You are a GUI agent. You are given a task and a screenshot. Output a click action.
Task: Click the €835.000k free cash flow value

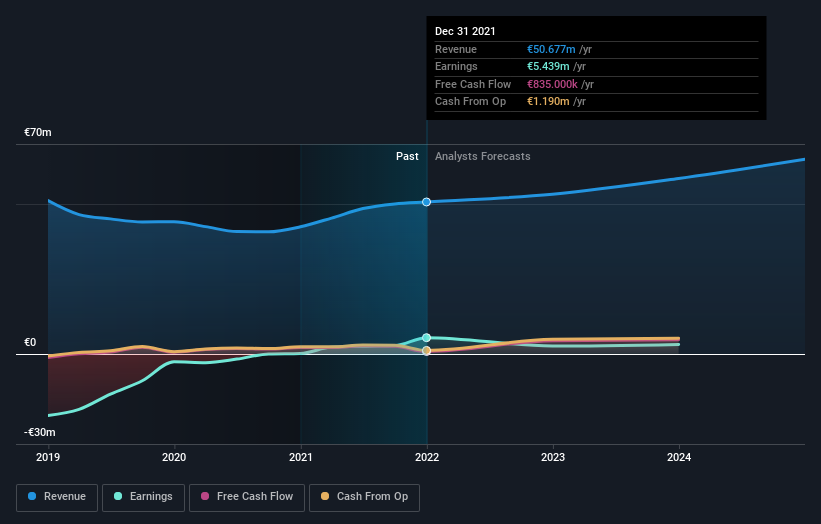coord(552,84)
